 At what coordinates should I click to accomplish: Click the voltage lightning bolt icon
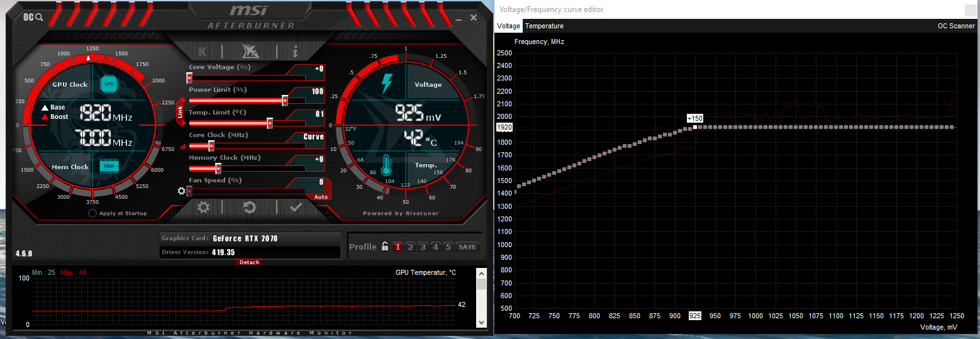387,84
